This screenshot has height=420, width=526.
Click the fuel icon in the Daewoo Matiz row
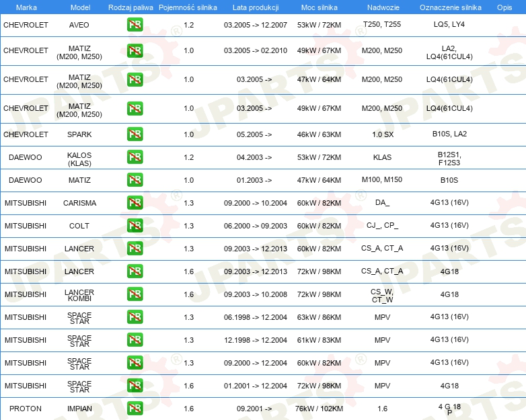point(135,179)
